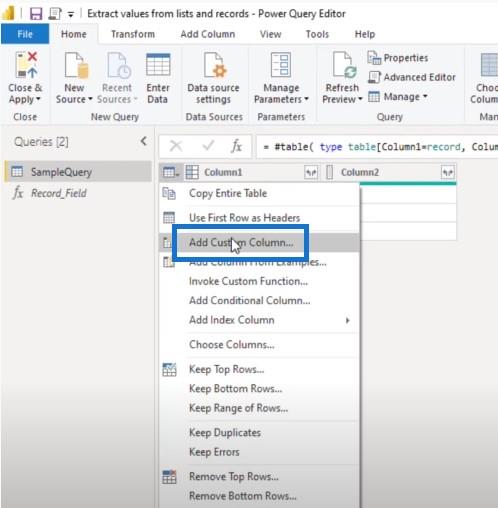Select the SampleQuery query
Viewport: 498px width, 508px height.
(x=78, y=172)
